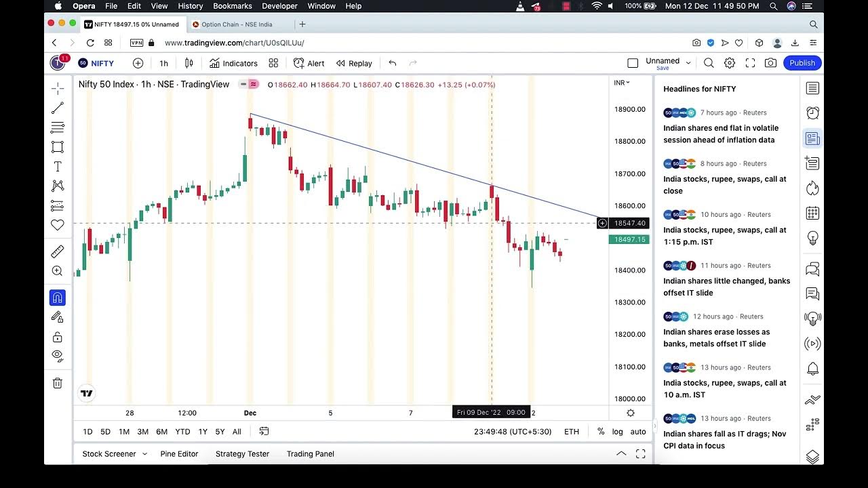Take a chart snapshot with camera icon
This screenshot has width=868, height=488.
[770, 63]
